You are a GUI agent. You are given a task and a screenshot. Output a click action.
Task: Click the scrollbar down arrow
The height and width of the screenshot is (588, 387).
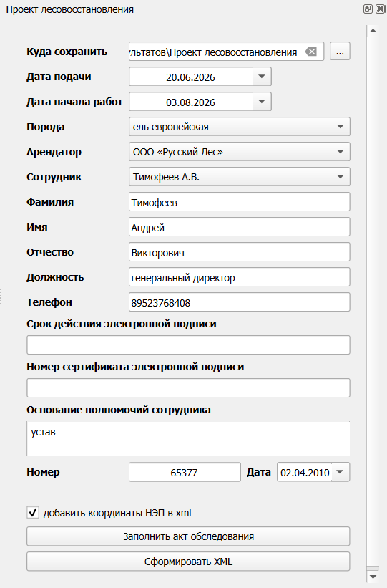[x=373, y=577]
